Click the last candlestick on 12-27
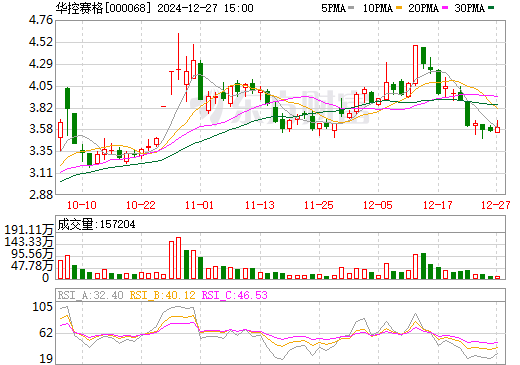Screen dimensions: 520x365 498,127
